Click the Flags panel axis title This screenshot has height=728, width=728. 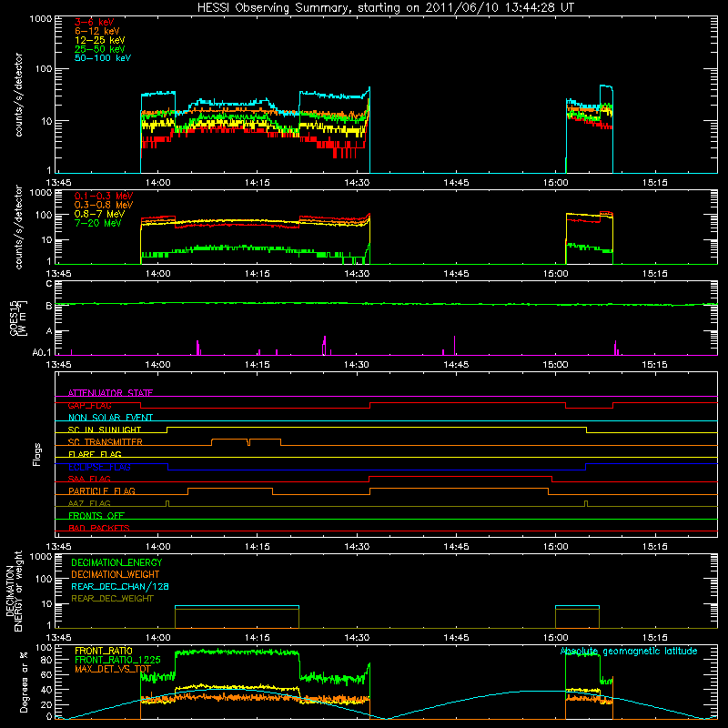[36, 454]
